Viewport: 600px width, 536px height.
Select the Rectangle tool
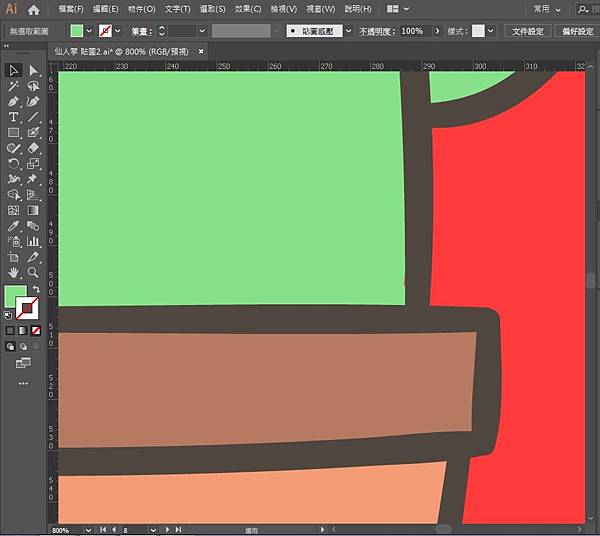click(14, 133)
